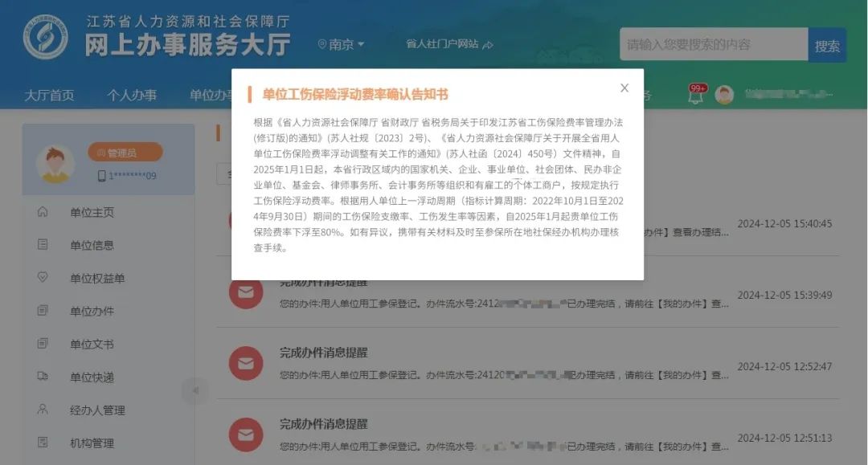Open 单位主页 home icon in sidebar
The image size is (868, 465).
pos(43,212)
